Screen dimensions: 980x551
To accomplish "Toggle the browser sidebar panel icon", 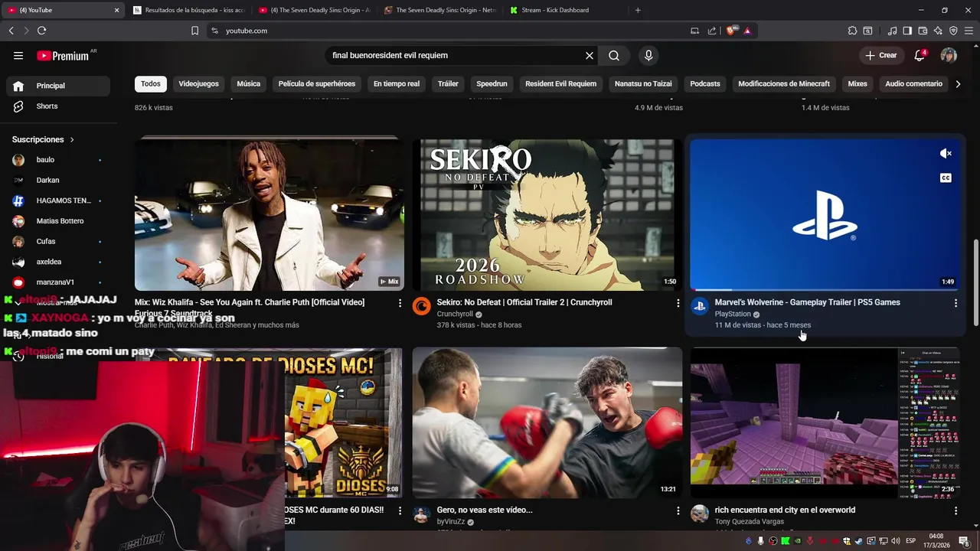I will coord(907,31).
